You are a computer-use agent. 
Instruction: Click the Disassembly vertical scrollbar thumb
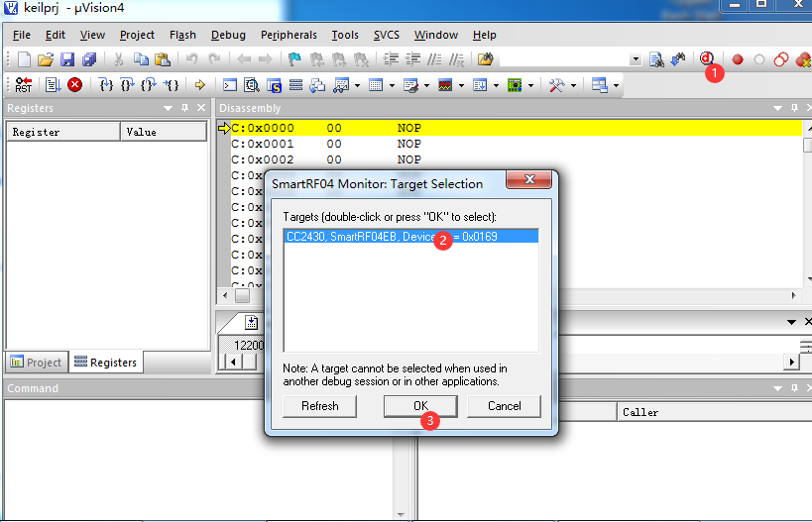[807, 145]
